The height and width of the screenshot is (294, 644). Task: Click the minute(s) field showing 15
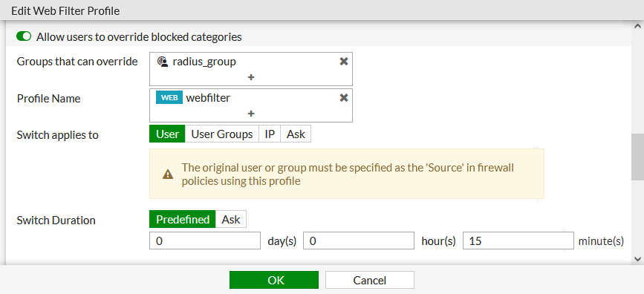518,241
